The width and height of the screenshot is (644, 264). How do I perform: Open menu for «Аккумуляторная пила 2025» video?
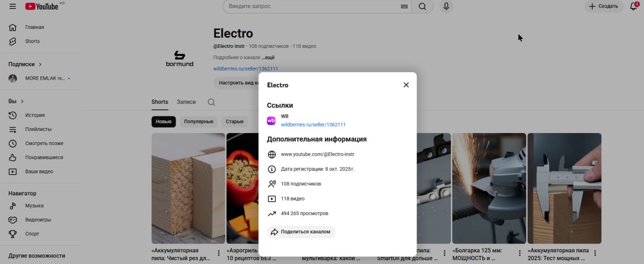[x=595, y=253]
